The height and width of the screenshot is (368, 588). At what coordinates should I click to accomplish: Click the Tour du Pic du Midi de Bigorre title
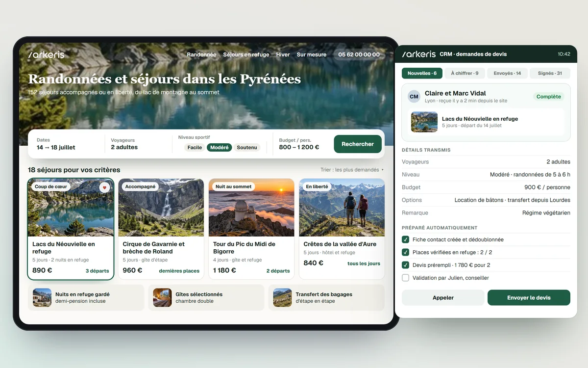pyautogui.click(x=244, y=248)
